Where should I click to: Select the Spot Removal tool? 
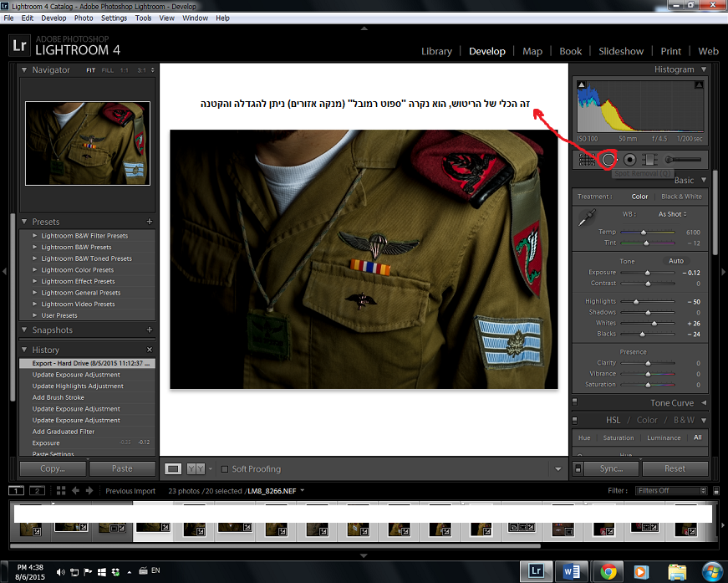point(608,159)
